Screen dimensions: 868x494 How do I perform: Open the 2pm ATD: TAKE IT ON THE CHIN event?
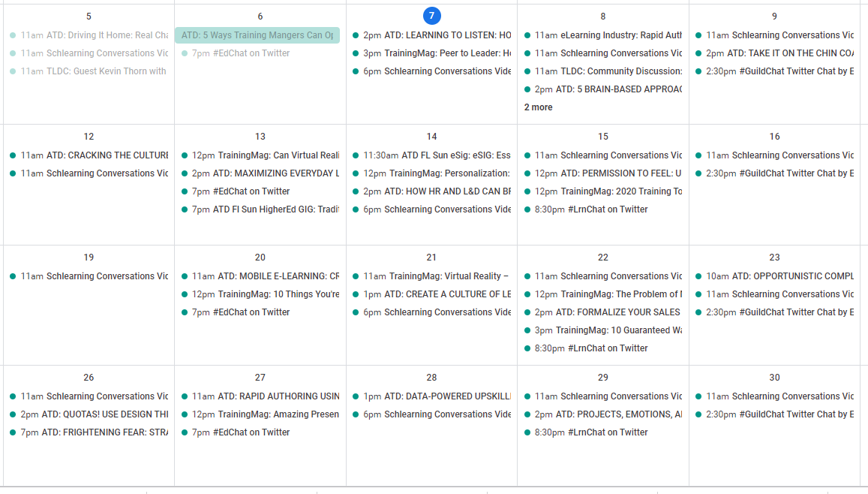[774, 54]
